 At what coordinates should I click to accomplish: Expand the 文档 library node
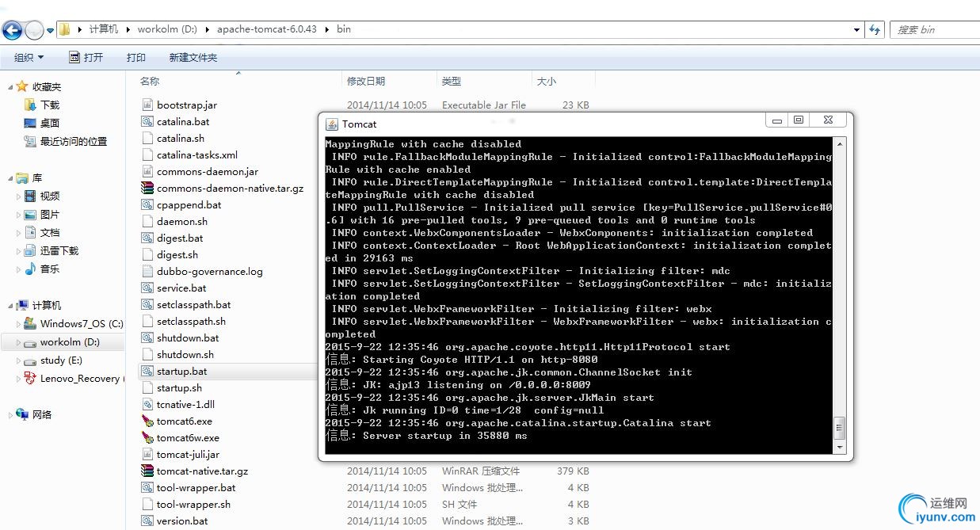(x=19, y=233)
